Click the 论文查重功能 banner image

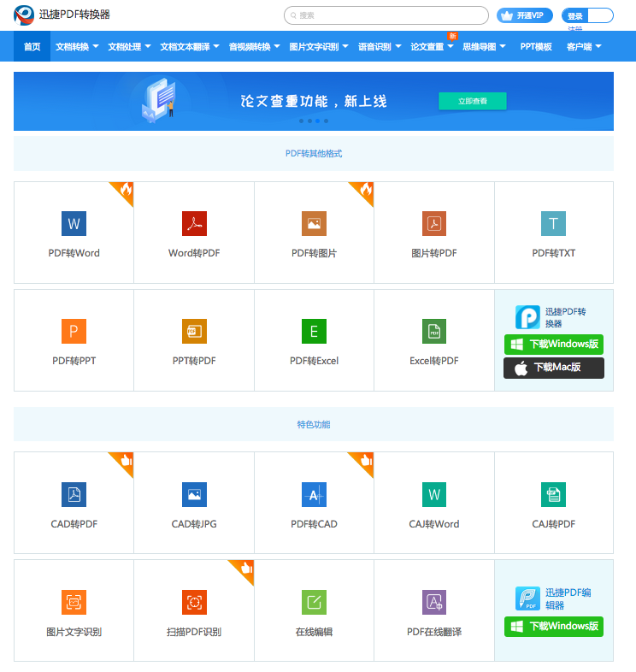[314, 101]
